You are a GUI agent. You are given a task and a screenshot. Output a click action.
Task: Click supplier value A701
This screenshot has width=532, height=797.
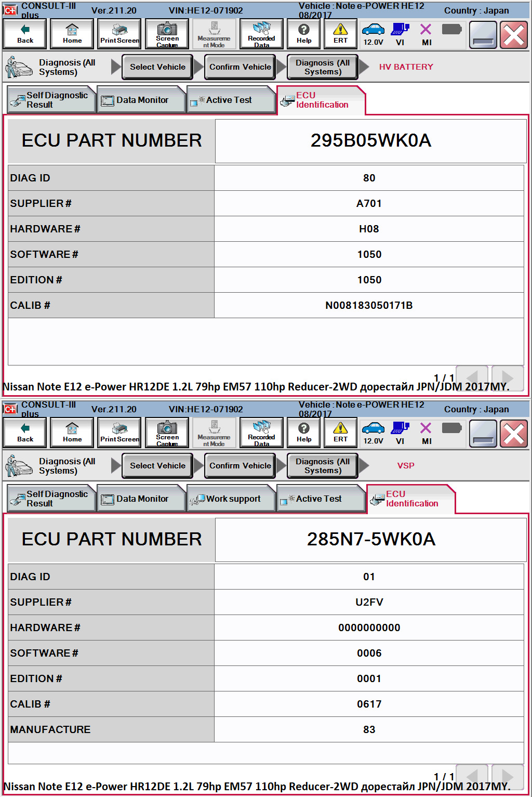(x=369, y=203)
